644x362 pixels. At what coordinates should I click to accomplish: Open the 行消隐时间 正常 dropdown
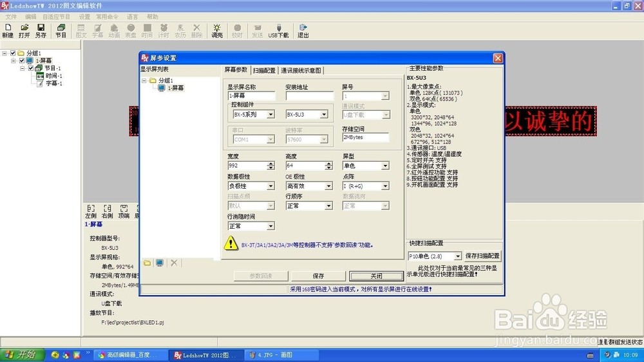pos(270,226)
